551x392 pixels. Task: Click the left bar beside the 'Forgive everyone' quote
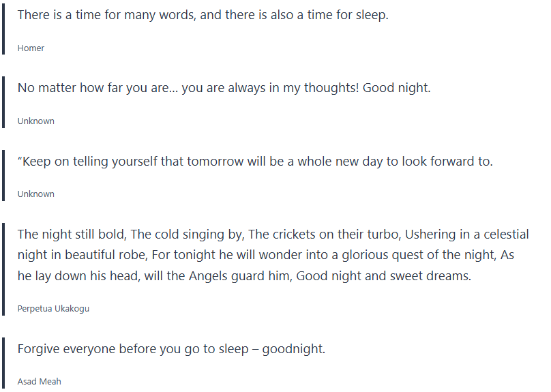click(x=3, y=363)
